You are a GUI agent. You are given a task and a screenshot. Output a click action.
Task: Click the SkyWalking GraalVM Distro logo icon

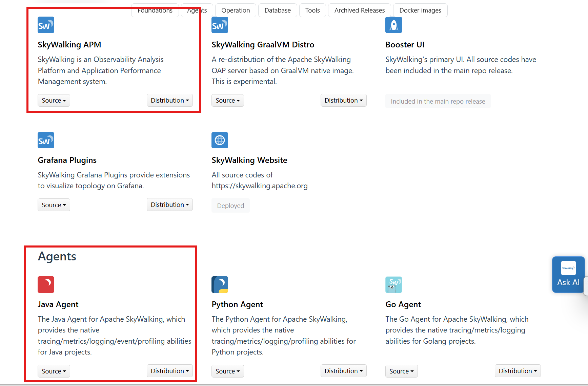click(220, 25)
